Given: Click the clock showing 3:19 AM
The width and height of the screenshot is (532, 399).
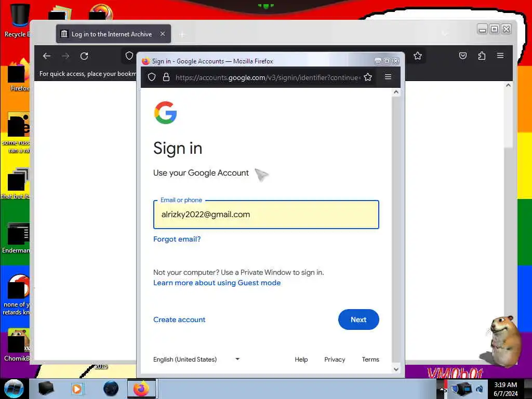Looking at the screenshot, I should [506, 389].
